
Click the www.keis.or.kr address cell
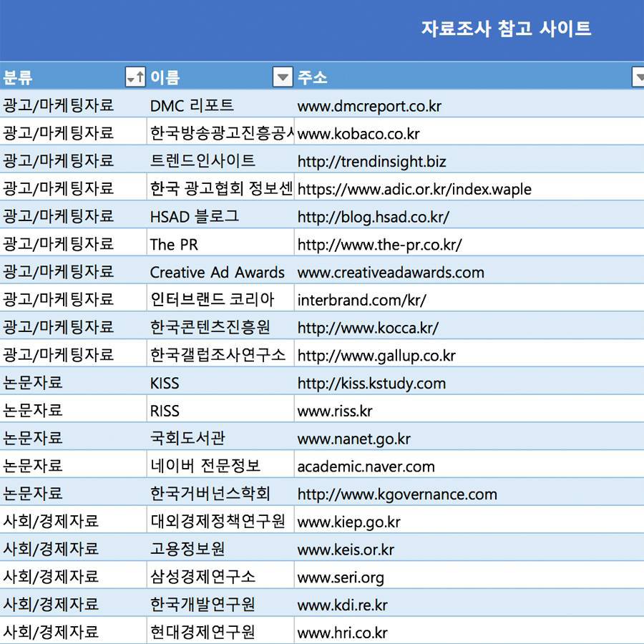click(x=469, y=547)
